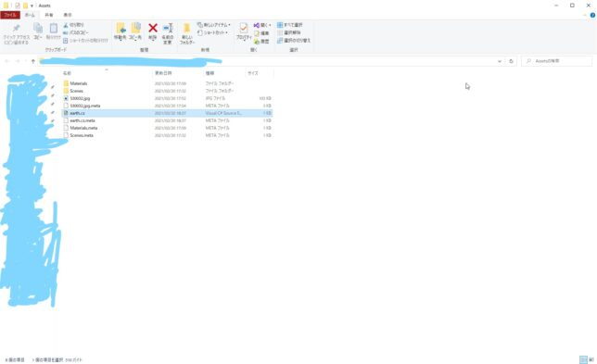Image resolution: width=597 pixels, height=364 pixels.
Task: Sort by the Size (サイズ) column header
Action: point(260,73)
